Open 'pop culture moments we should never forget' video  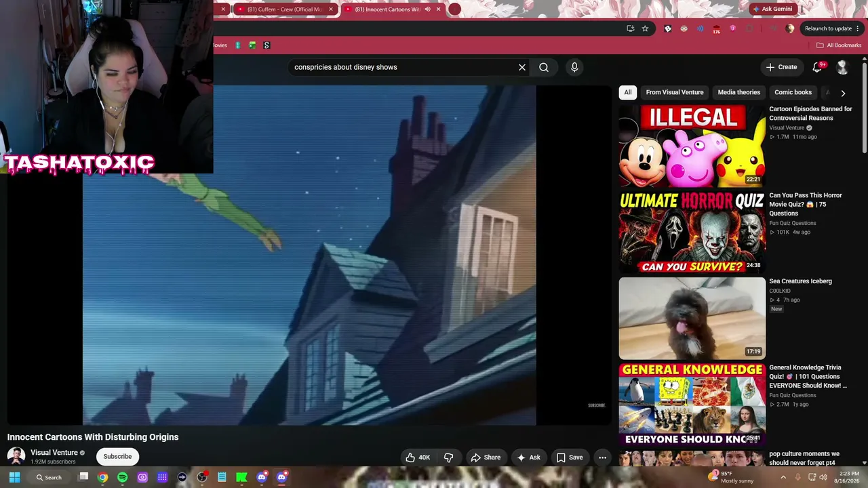804,458
